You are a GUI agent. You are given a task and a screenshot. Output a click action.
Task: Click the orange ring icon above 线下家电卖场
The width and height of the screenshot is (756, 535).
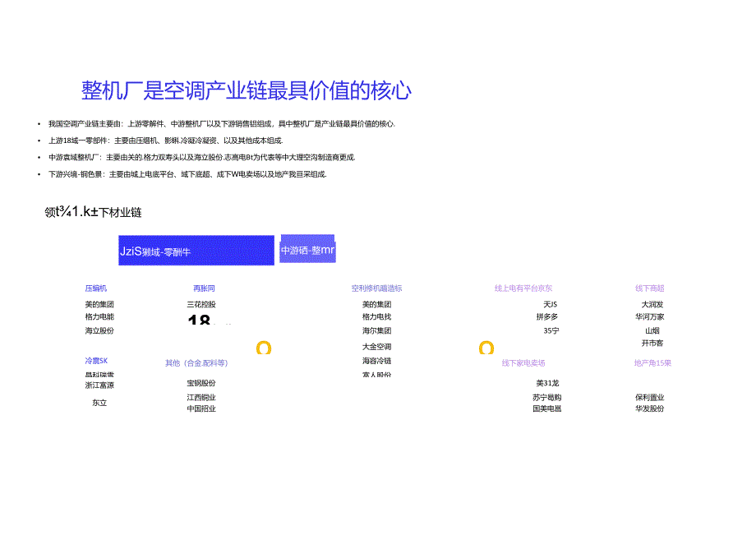[485, 348]
